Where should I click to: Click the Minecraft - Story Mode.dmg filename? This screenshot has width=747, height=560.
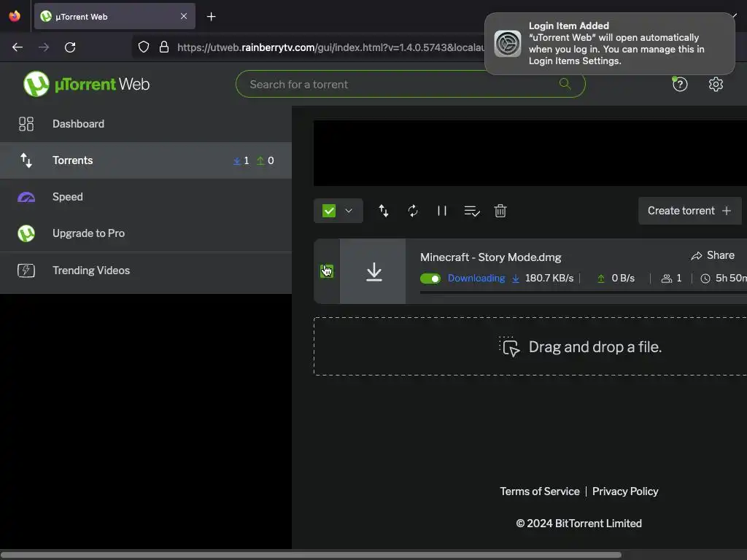[491, 257]
